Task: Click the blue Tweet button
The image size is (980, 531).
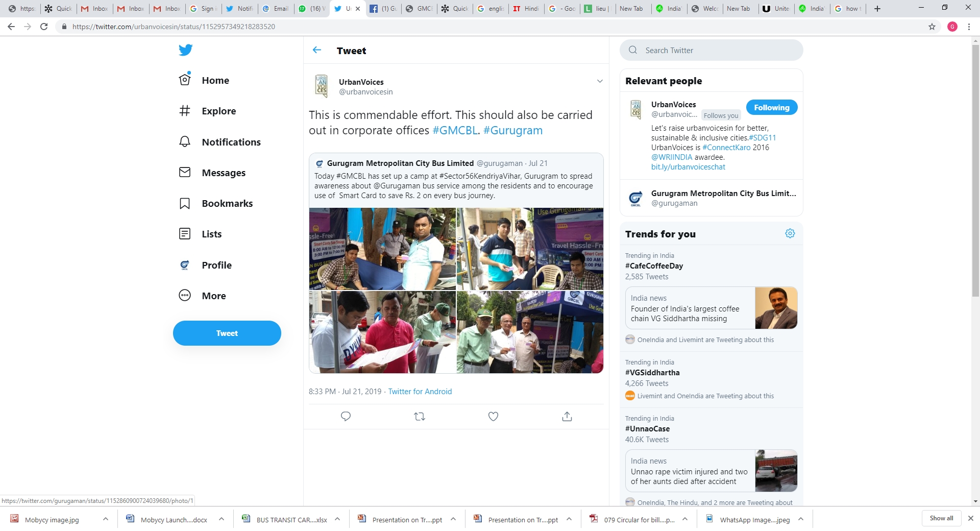Action: click(227, 333)
